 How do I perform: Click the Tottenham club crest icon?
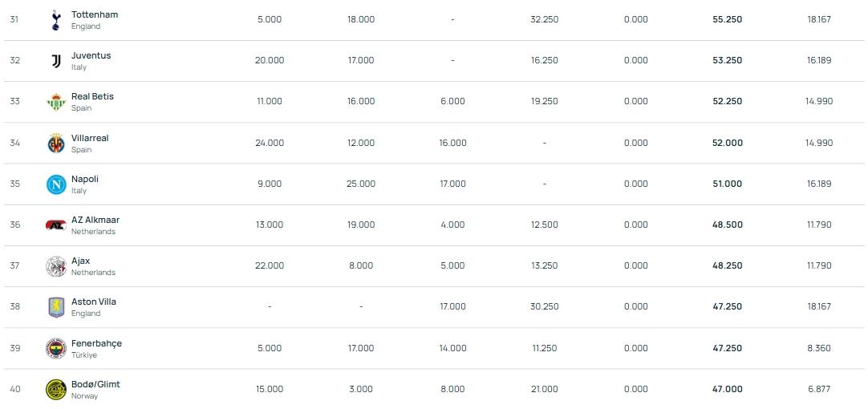(55, 20)
